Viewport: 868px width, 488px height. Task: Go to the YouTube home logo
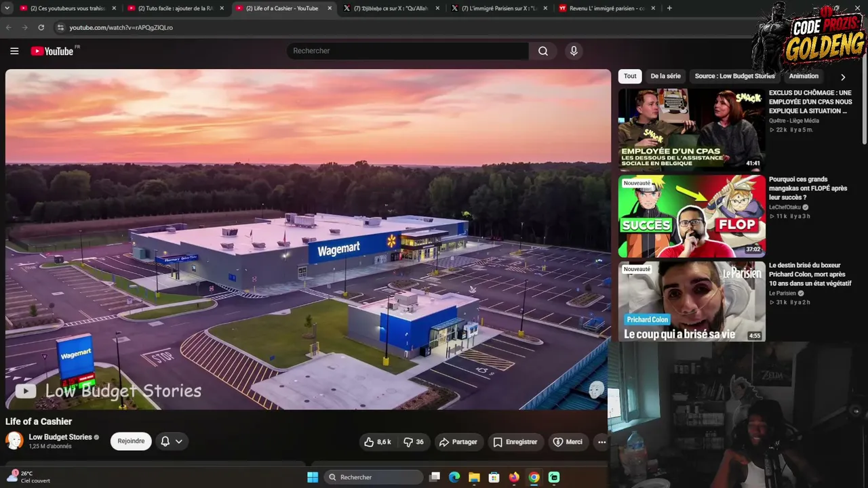pos(52,51)
